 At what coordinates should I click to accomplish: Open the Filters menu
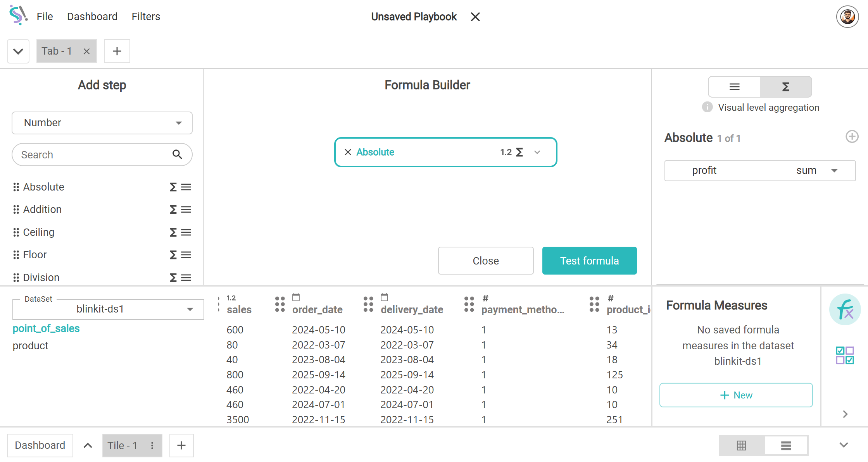coord(146,17)
